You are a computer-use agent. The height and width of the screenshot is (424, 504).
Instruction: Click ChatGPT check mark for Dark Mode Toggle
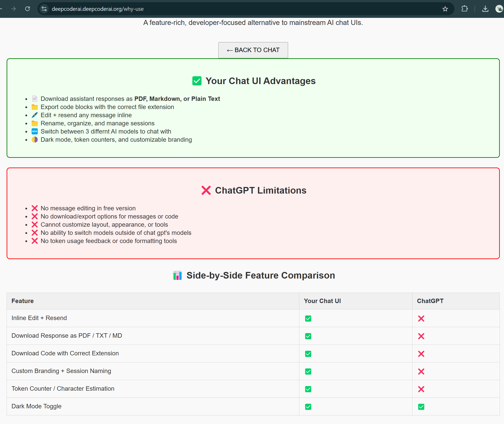(421, 407)
